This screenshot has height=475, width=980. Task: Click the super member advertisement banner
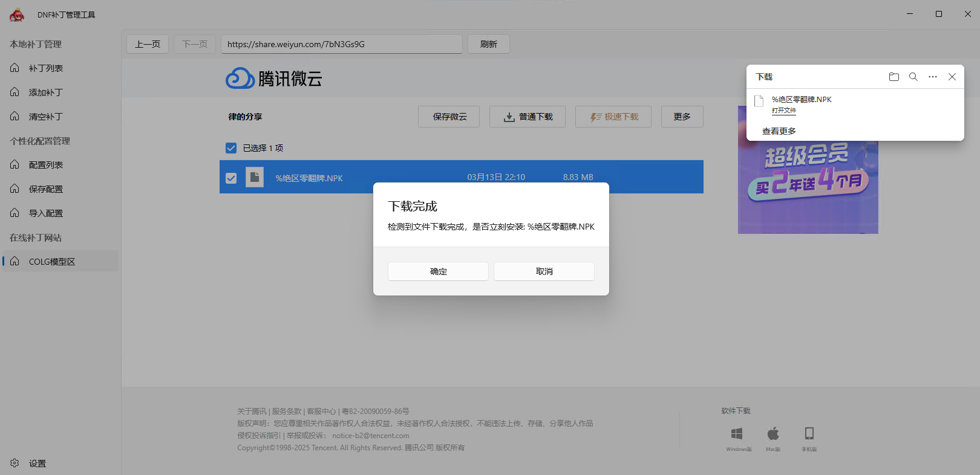point(808,187)
